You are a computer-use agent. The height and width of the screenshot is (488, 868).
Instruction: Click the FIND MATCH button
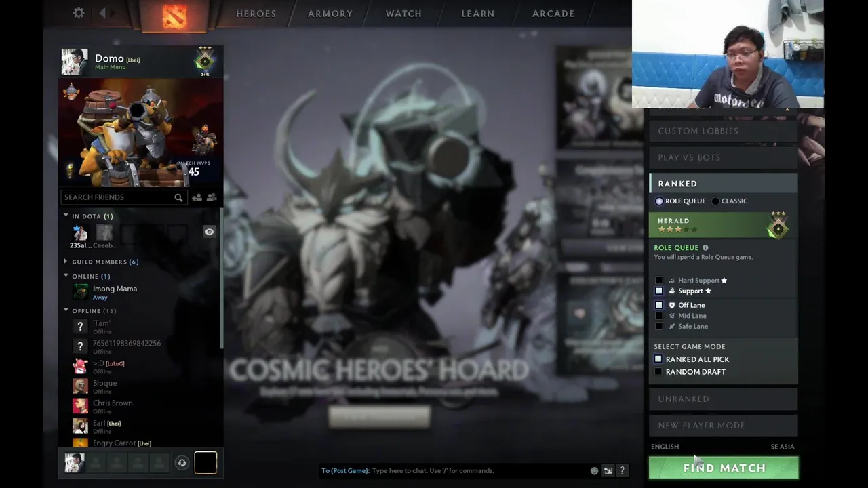click(724, 468)
